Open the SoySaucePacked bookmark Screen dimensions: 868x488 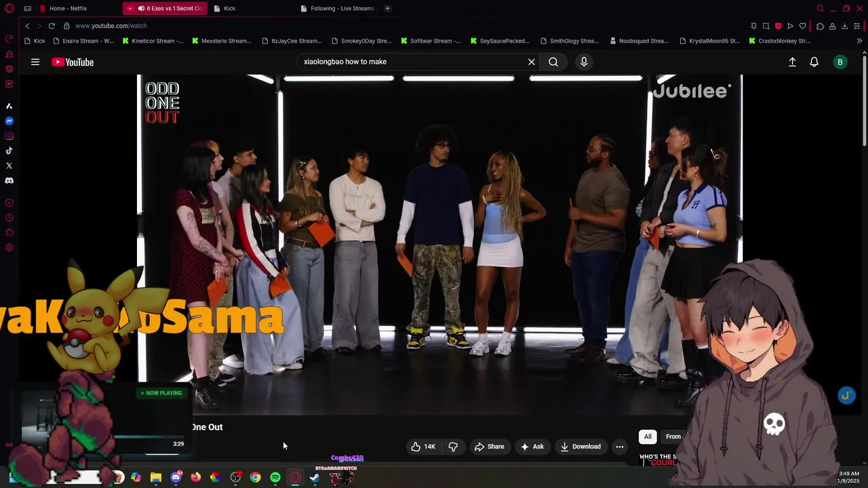[x=499, y=41]
